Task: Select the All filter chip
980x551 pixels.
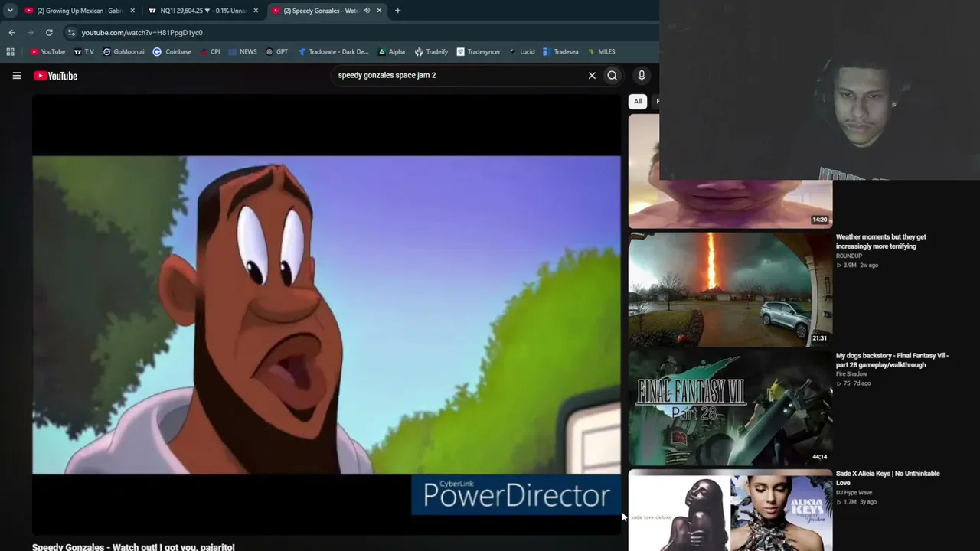Action: pyautogui.click(x=638, y=101)
